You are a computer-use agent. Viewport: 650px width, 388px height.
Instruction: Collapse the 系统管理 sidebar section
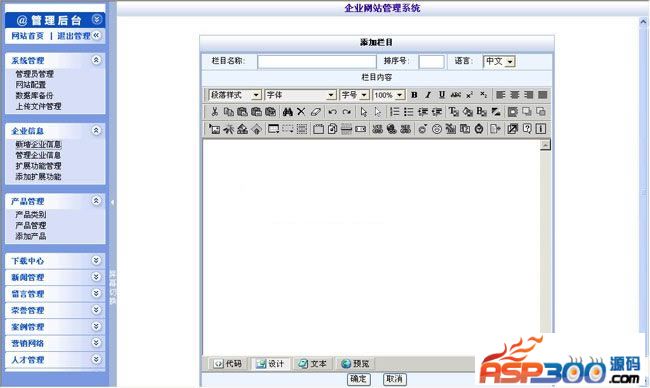(96, 60)
